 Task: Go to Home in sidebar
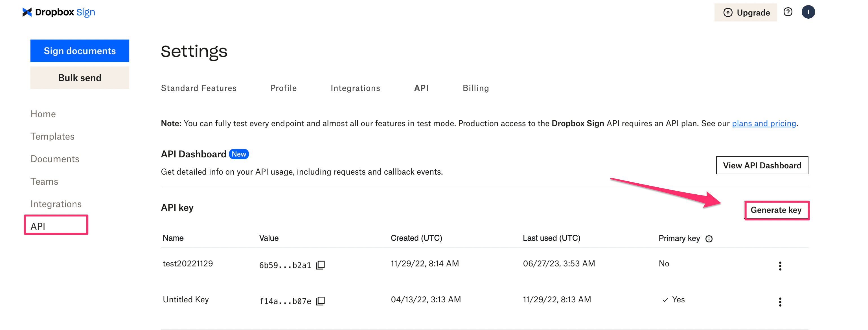(x=43, y=114)
